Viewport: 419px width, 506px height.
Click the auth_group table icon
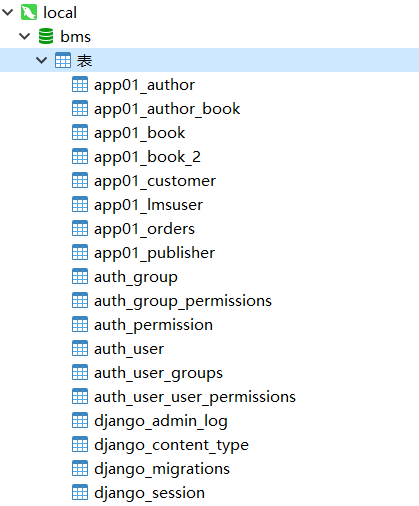[x=80, y=276]
